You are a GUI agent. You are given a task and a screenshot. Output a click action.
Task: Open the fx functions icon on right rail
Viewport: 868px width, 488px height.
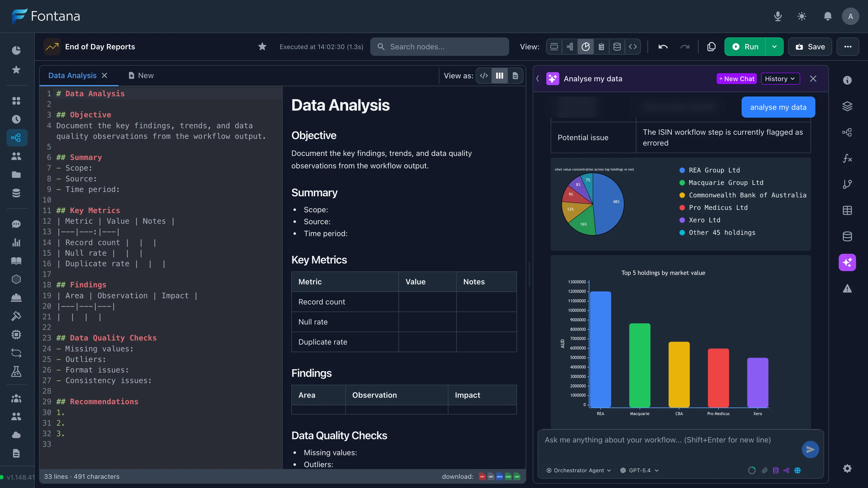click(x=847, y=158)
